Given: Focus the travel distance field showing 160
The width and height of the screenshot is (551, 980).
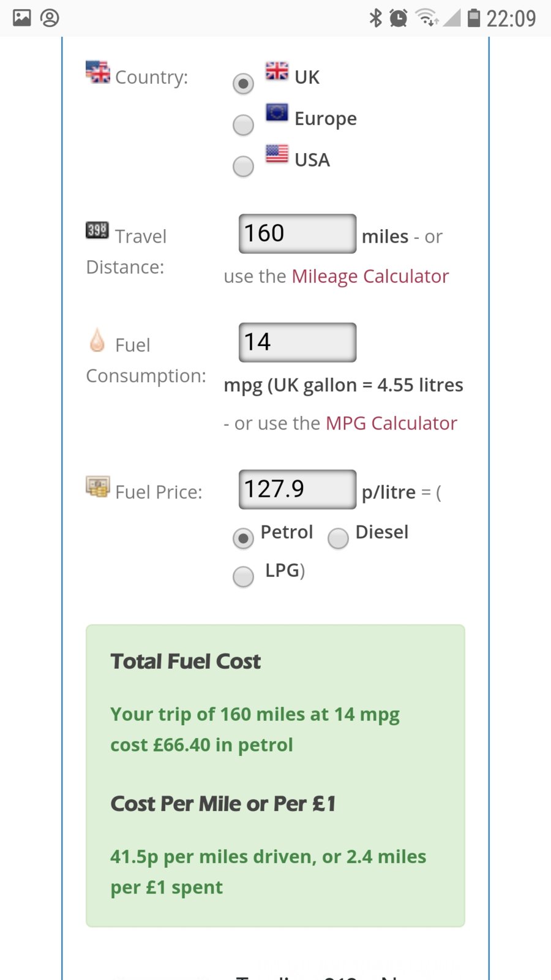Looking at the screenshot, I should [298, 233].
